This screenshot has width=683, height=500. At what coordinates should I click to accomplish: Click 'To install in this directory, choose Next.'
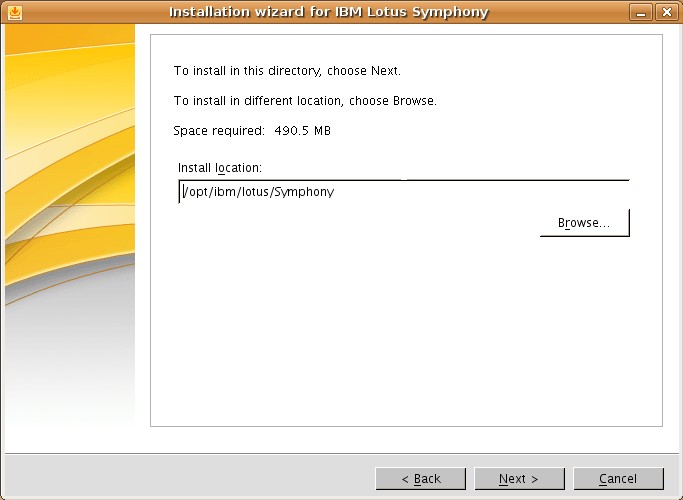(287, 71)
